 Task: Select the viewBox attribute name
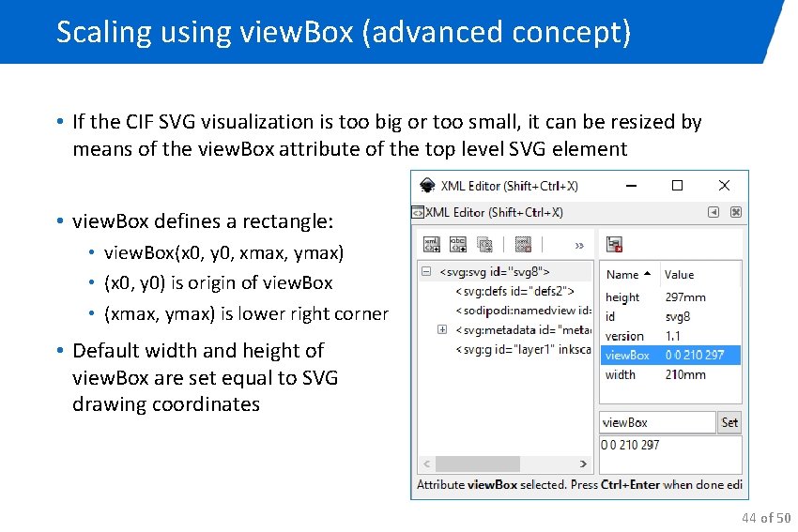[x=627, y=356]
